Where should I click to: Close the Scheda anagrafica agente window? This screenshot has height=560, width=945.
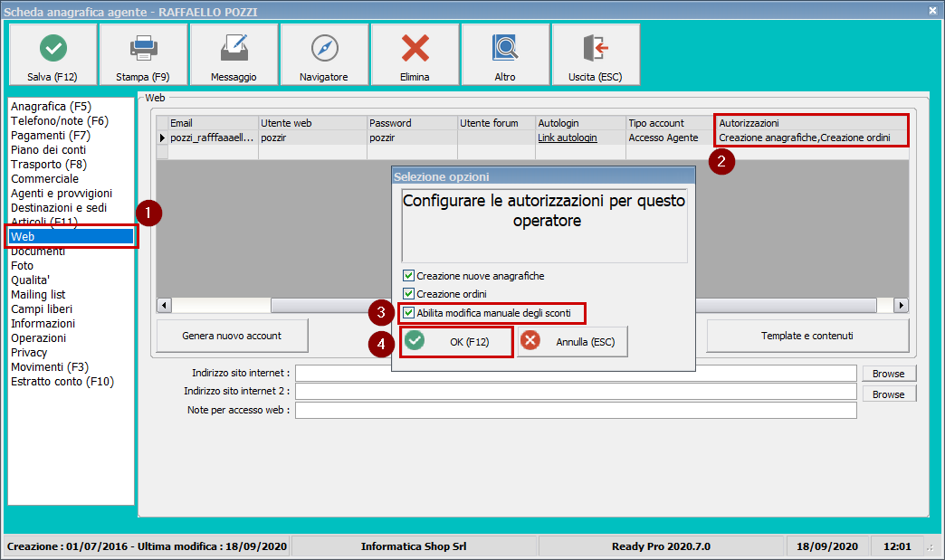(x=932, y=10)
